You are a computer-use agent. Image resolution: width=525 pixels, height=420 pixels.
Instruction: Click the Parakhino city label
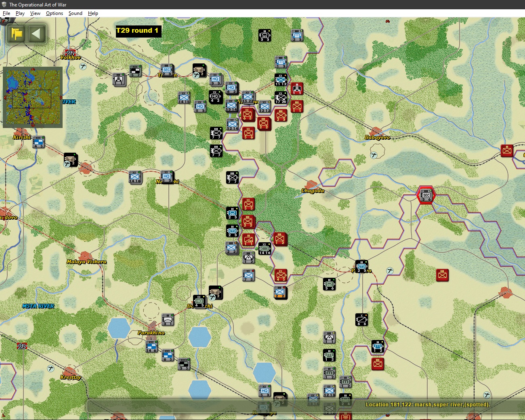click(x=151, y=333)
